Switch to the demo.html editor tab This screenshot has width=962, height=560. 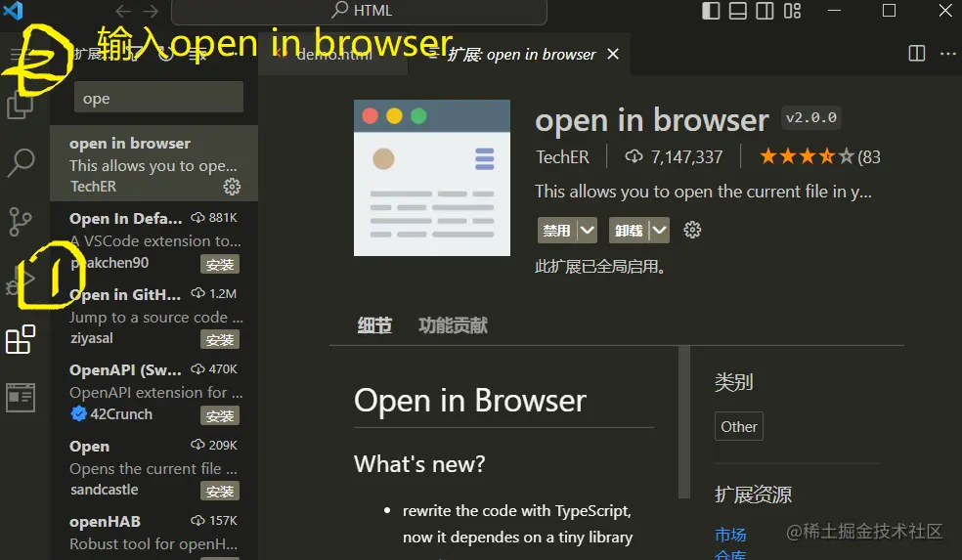333,54
